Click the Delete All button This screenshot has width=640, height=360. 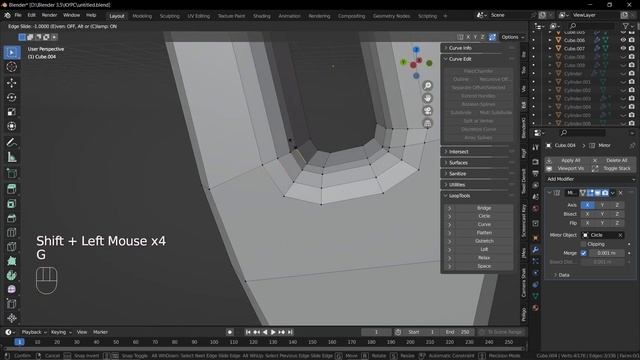tap(613, 160)
